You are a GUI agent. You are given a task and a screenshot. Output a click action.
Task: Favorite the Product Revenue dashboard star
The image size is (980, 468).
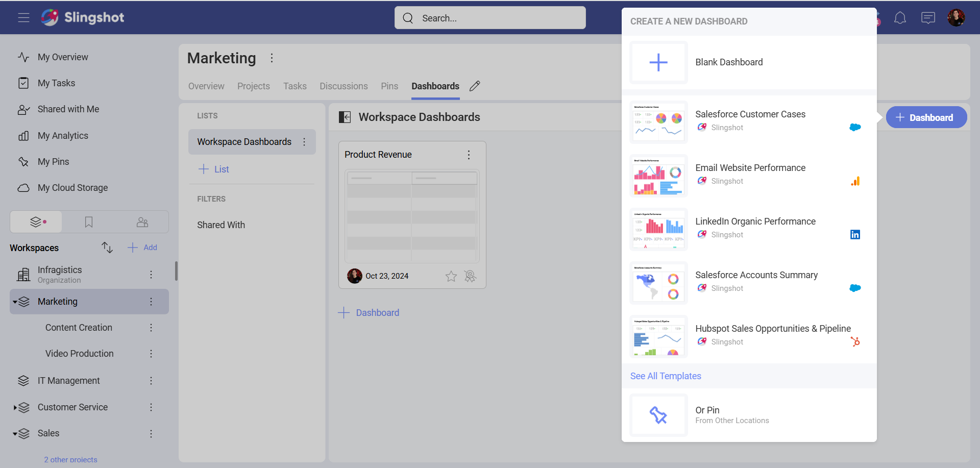point(451,276)
